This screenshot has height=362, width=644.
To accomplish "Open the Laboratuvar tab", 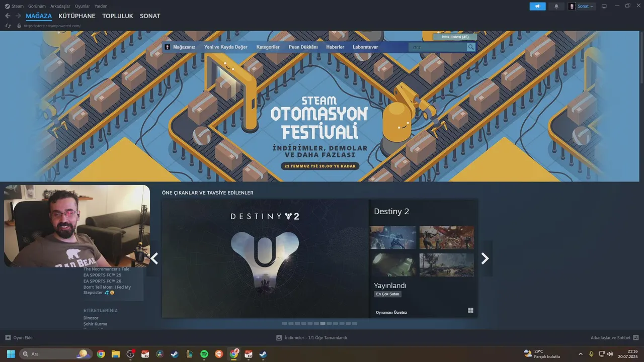I will pos(365,47).
